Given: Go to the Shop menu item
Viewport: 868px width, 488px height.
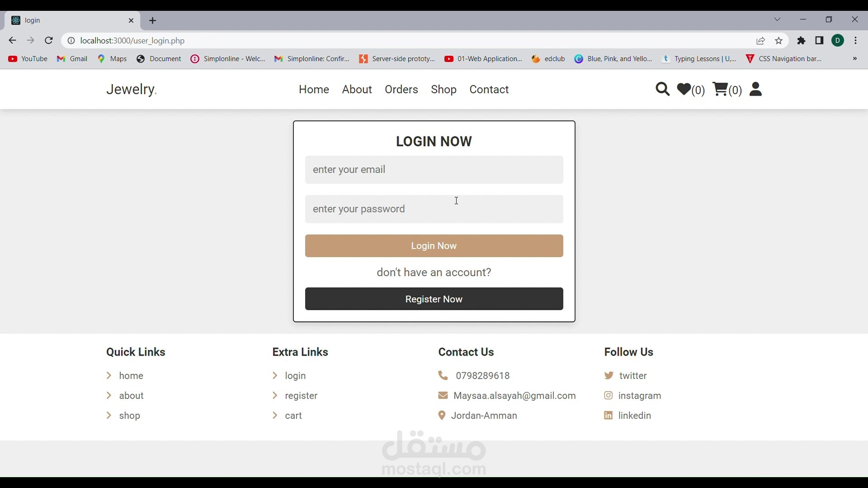Looking at the screenshot, I should point(443,89).
